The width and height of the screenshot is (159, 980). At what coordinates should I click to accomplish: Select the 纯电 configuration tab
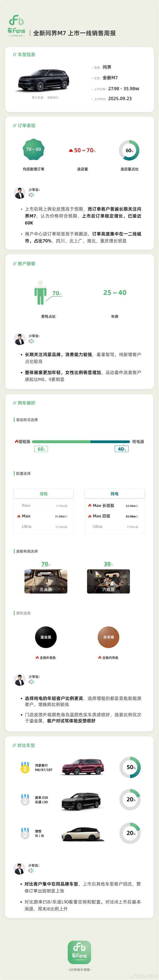[x=114, y=494]
